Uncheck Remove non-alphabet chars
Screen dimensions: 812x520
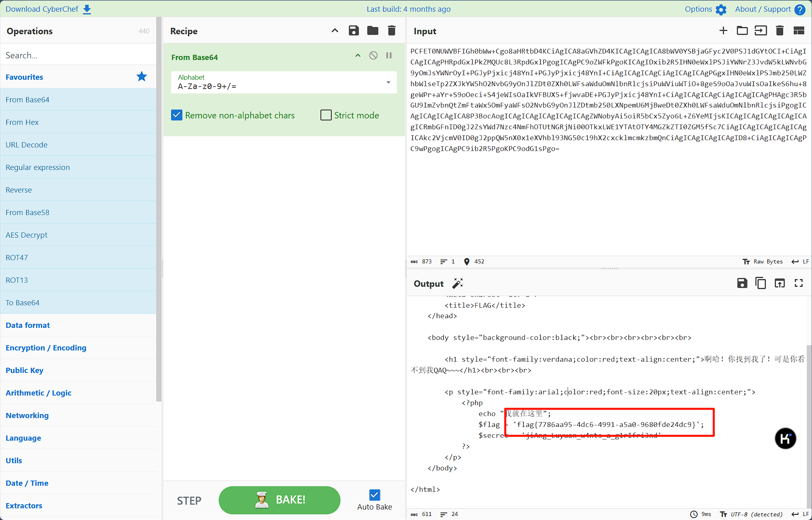pos(177,115)
